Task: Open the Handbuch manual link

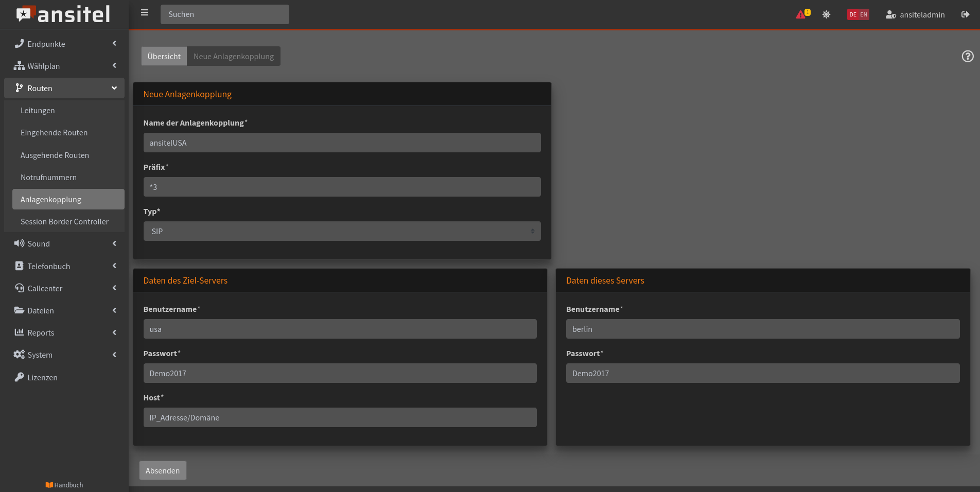Action: point(64,485)
